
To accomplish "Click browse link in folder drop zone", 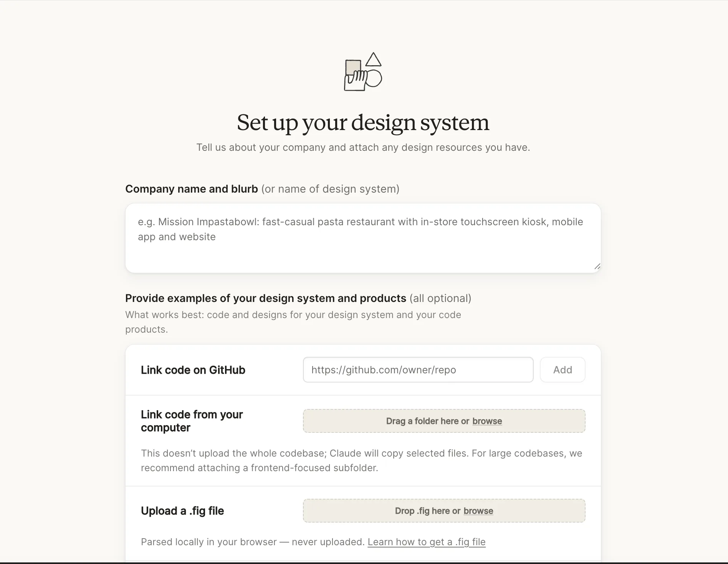I will [487, 421].
